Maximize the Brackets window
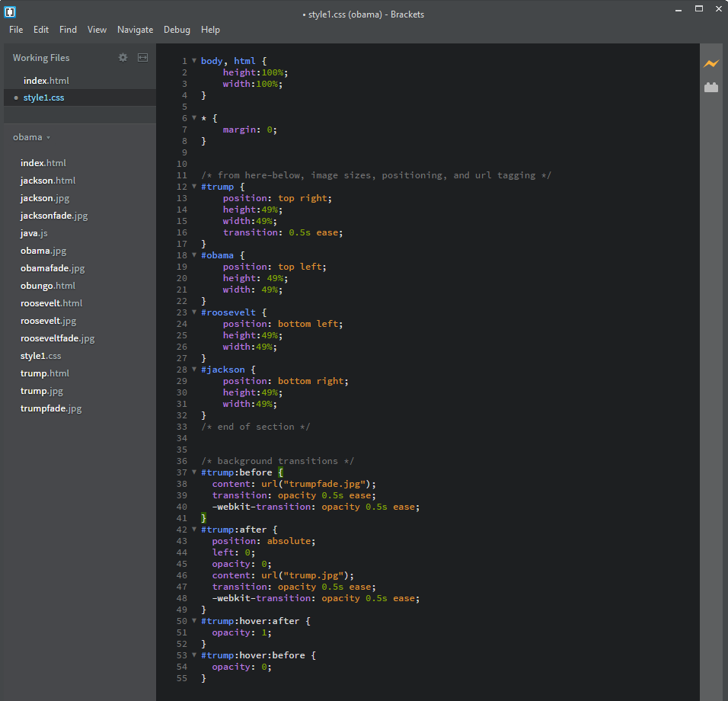The image size is (728, 701). (699, 8)
